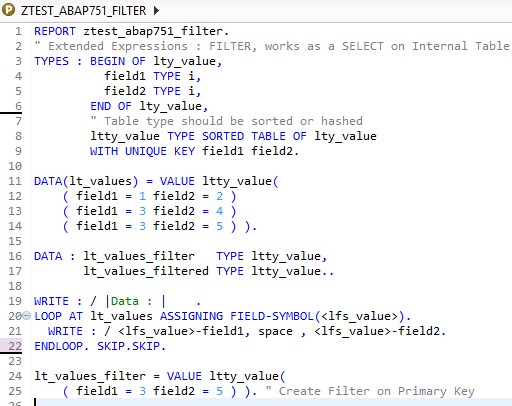Viewport: 512px width, 406px height.
Task: Click the number 5 on line 14
Action: [219, 226]
